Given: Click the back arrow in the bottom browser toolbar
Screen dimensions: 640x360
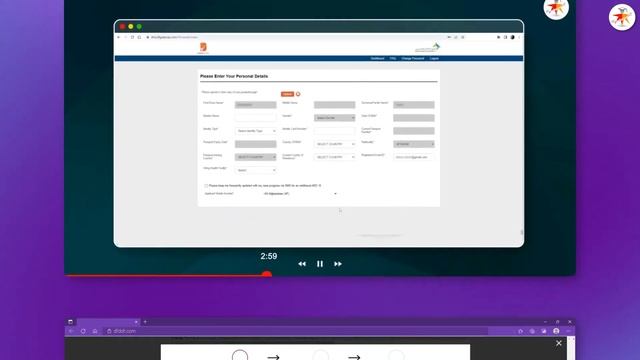Looking at the screenshot, I should [x=71, y=331].
